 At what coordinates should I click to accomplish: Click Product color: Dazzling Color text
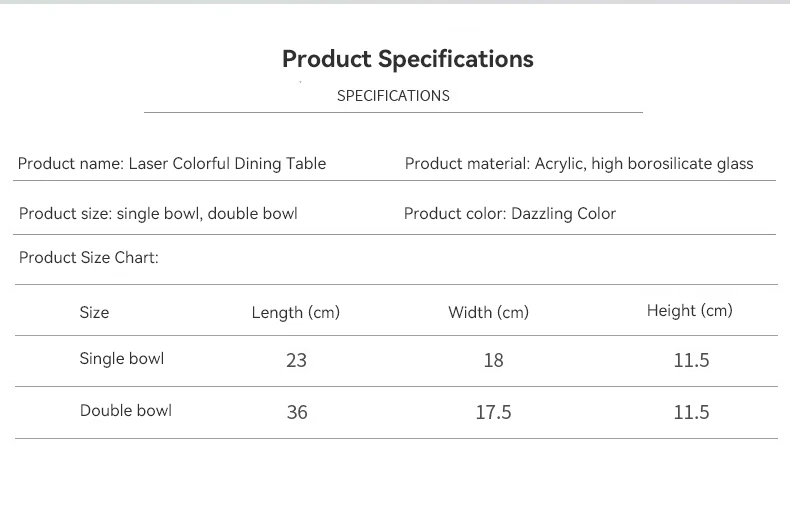510,214
